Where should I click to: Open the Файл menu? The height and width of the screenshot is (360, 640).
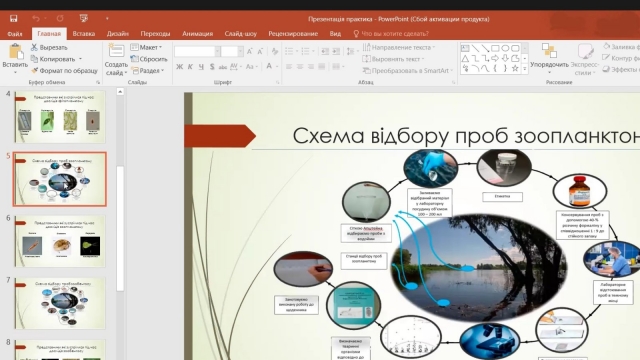click(15, 34)
